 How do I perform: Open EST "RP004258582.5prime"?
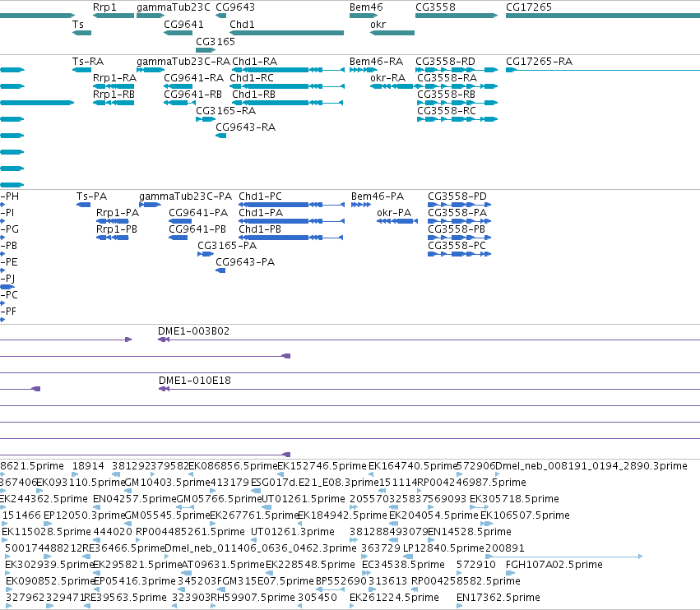(466, 581)
